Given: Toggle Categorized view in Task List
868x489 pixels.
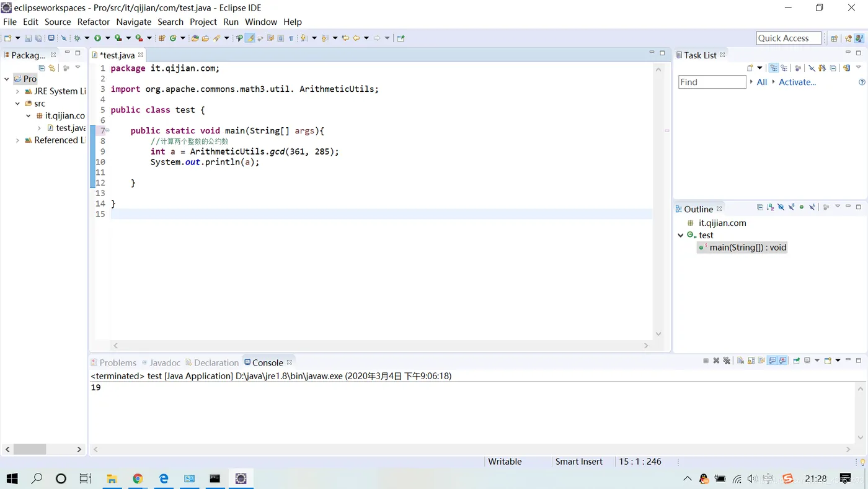Looking at the screenshot, I should tap(774, 68).
